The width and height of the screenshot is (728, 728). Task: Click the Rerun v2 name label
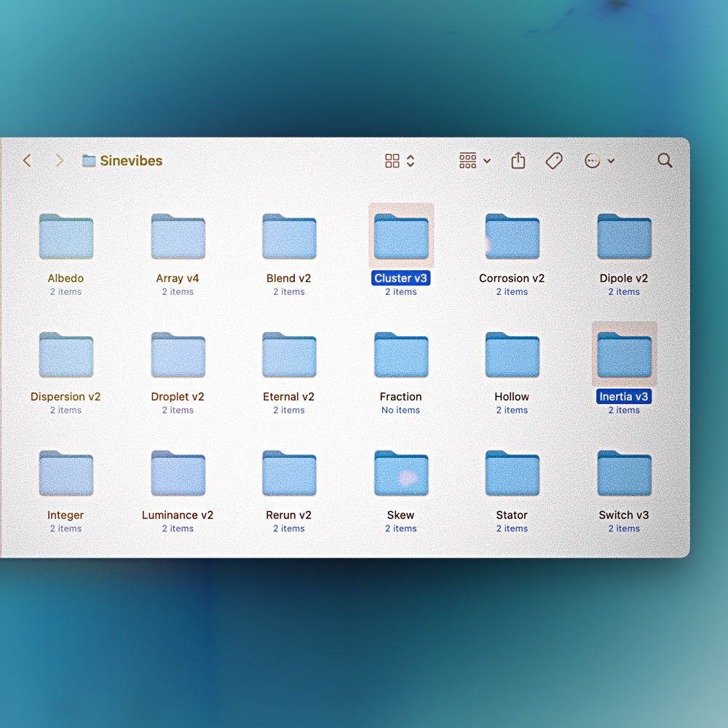point(289,515)
